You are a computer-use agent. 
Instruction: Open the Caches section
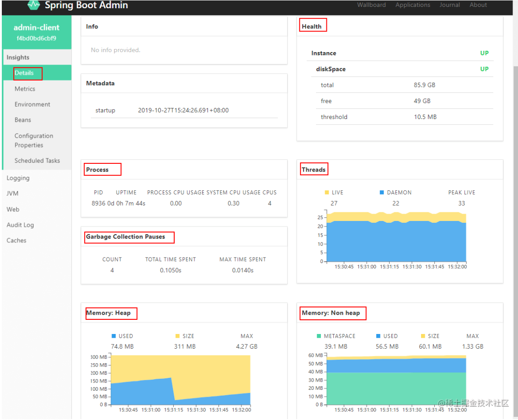(x=16, y=241)
